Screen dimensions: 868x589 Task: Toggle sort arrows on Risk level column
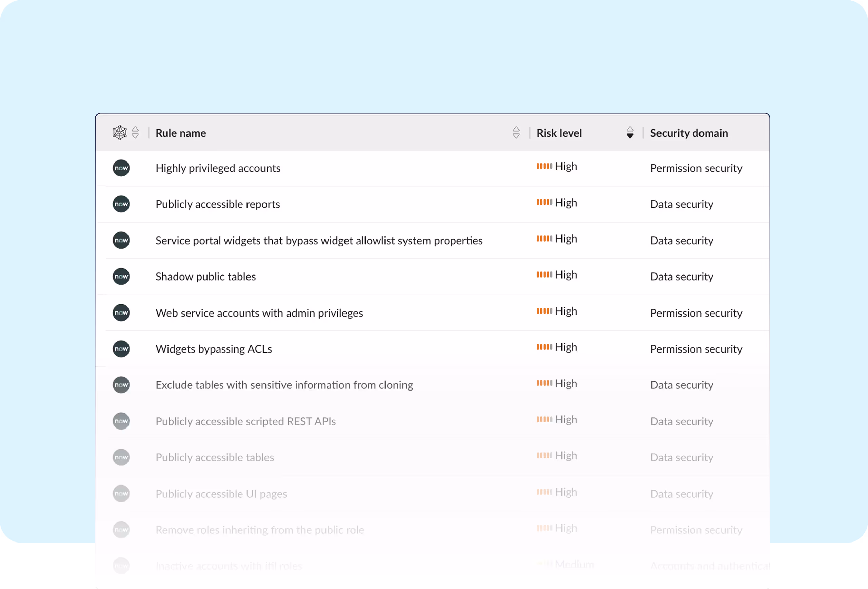(630, 133)
